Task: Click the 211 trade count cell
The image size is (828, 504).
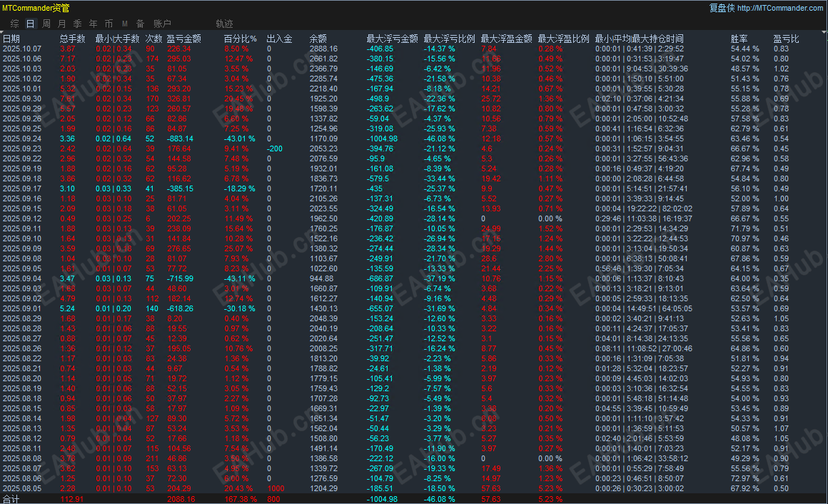Action: pyautogui.click(x=152, y=458)
